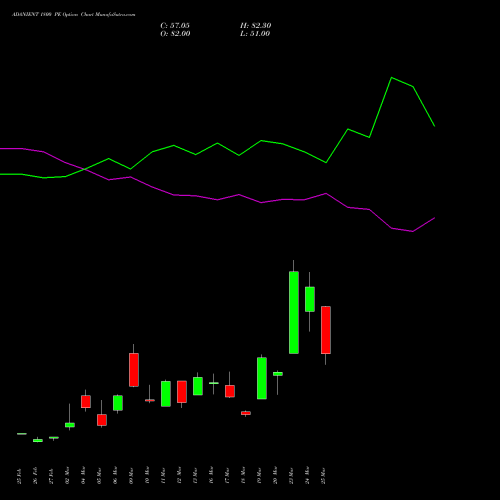Screen dimensions: 500x500
Task: Click the '02 Mar' date label
Action: point(67,476)
